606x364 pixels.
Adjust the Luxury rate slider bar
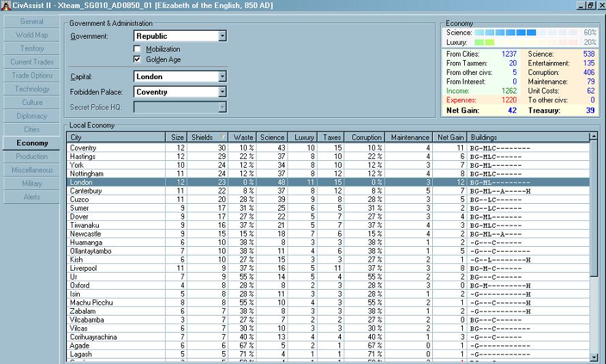526,42
